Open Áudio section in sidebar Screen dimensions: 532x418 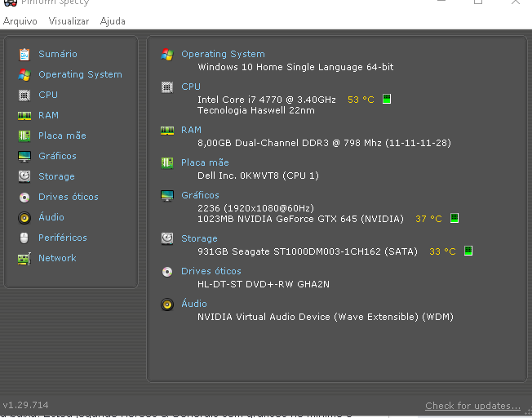point(51,217)
